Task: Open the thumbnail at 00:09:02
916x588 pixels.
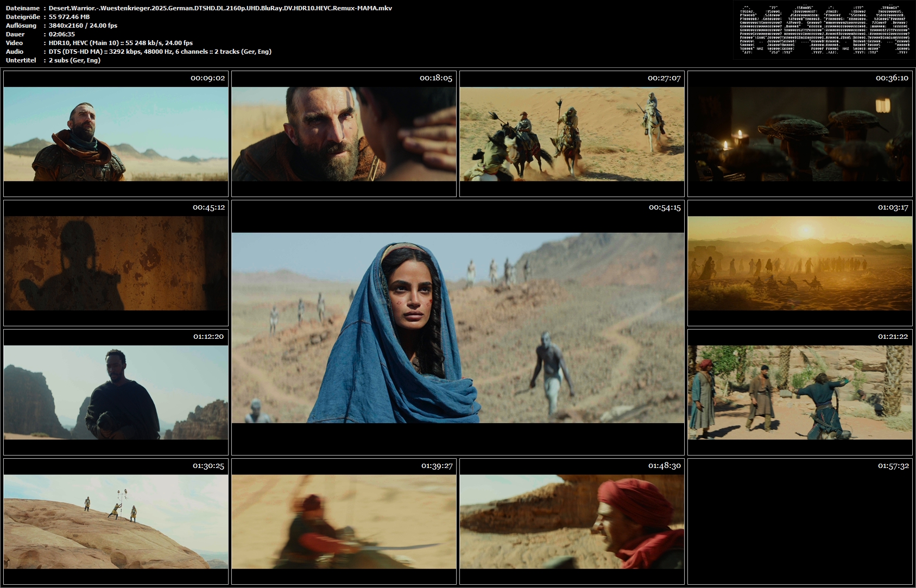Action: click(116, 134)
